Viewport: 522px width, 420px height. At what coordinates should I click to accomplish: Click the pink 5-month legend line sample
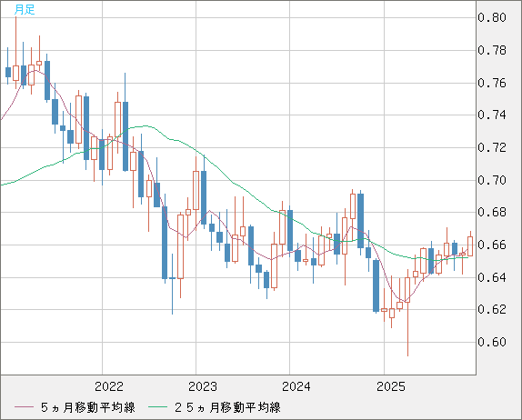click(24, 407)
